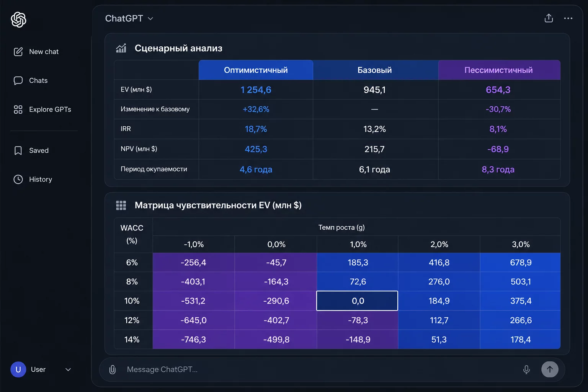Click the -30,7% change value
Screen dimensions: 588x392
click(498, 109)
